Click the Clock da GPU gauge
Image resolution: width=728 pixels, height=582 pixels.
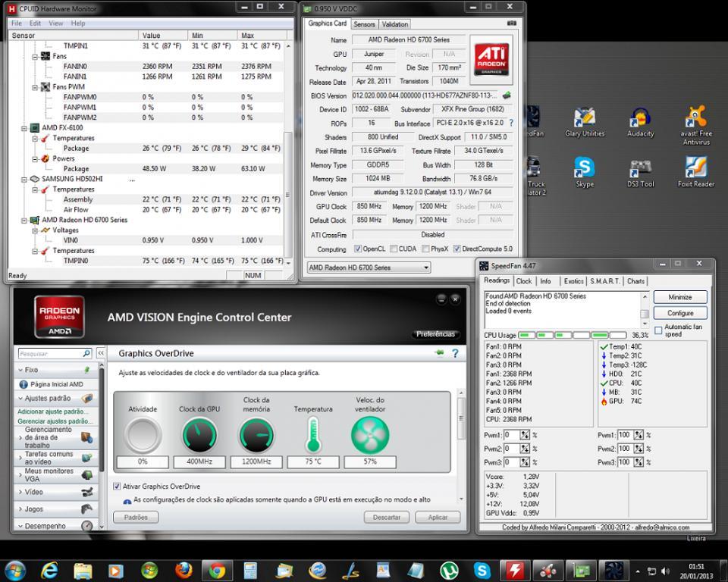pos(199,435)
